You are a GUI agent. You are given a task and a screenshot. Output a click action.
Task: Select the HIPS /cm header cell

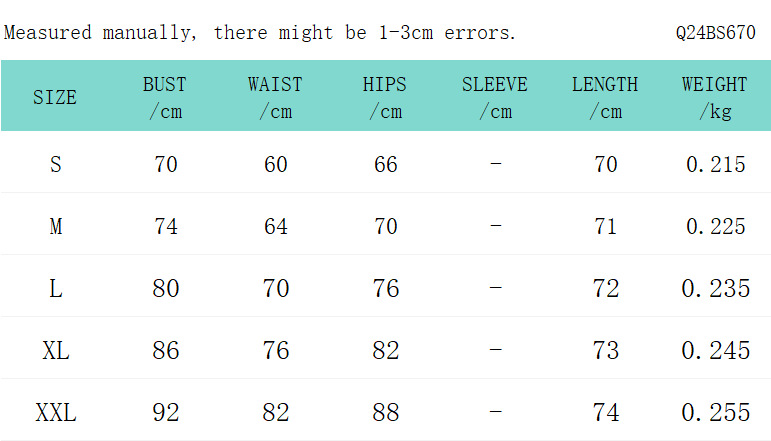click(385, 97)
